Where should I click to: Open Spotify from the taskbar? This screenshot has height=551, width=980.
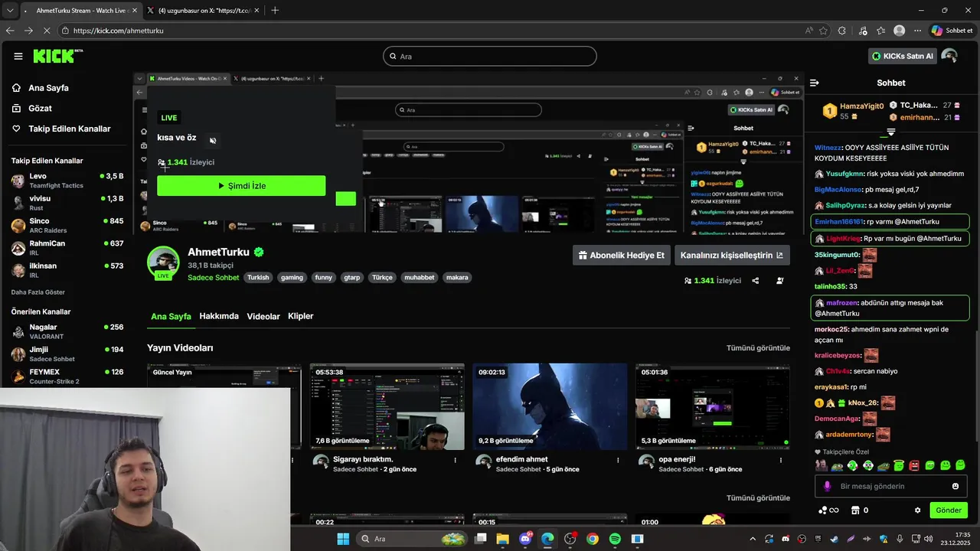tap(615, 539)
